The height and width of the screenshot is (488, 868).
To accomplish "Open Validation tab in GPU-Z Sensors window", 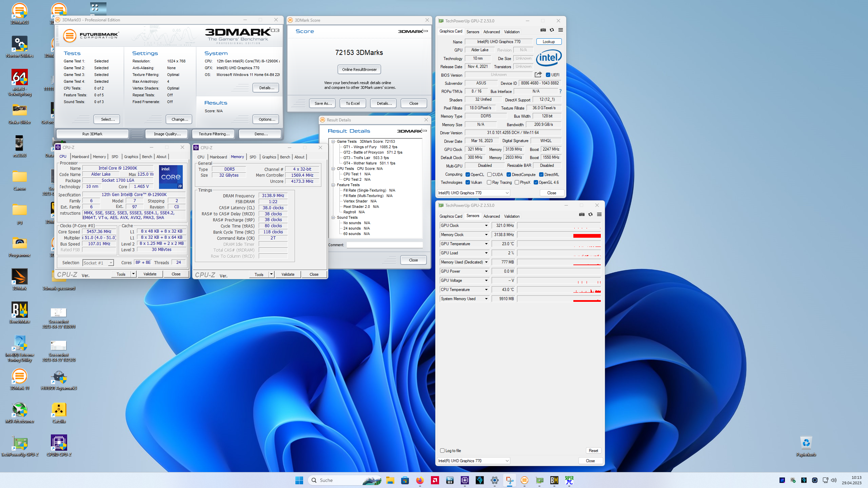I will click(512, 216).
